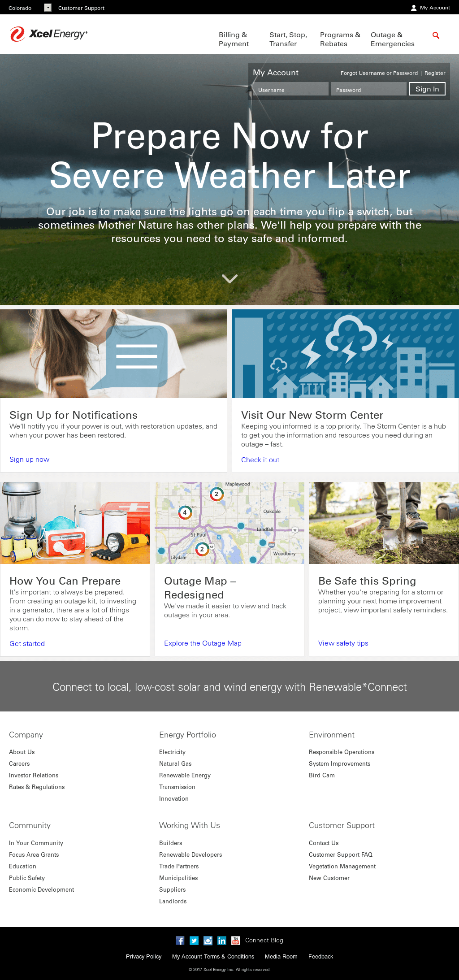The height and width of the screenshot is (980, 459).
Task: Click the Sign In button
Action: (x=427, y=89)
